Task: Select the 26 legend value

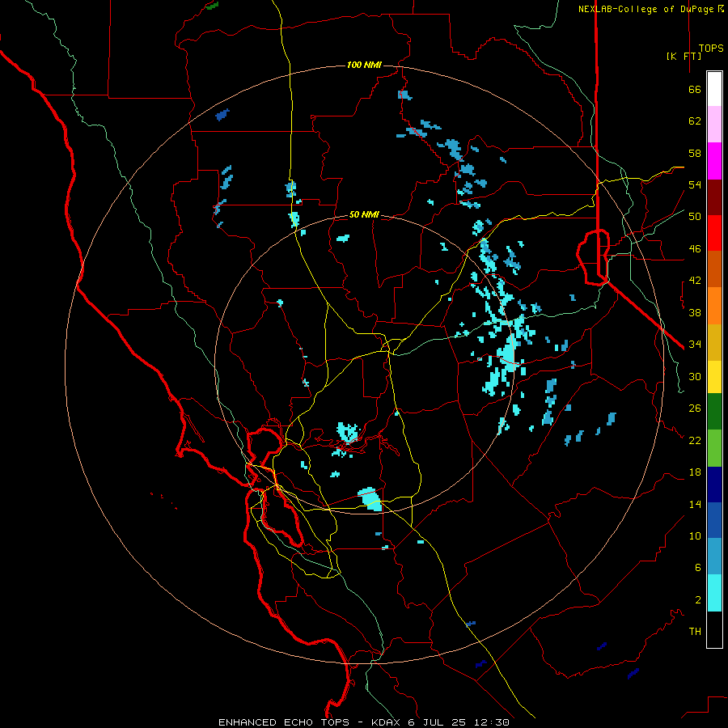Action: pos(695,408)
